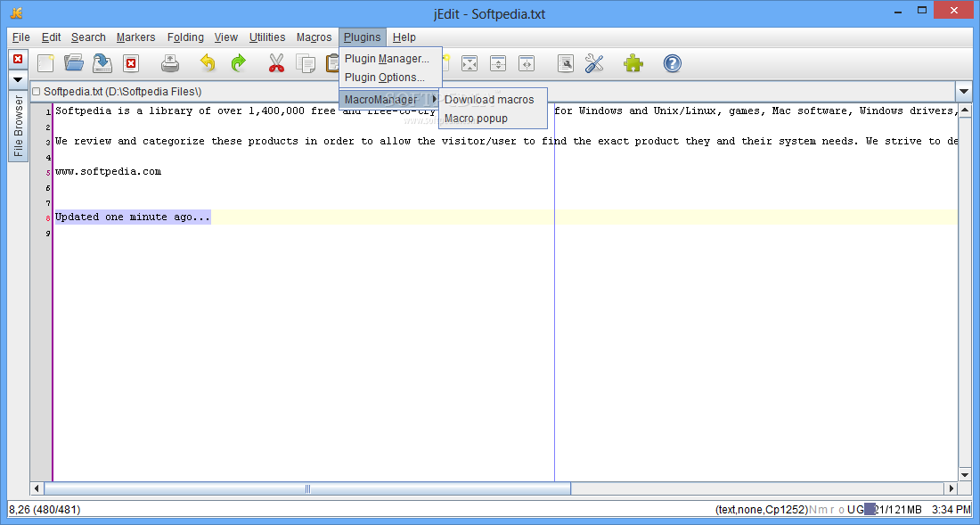Click gutter line number 8
Viewport: 980px width, 525px height.
[x=48, y=218]
